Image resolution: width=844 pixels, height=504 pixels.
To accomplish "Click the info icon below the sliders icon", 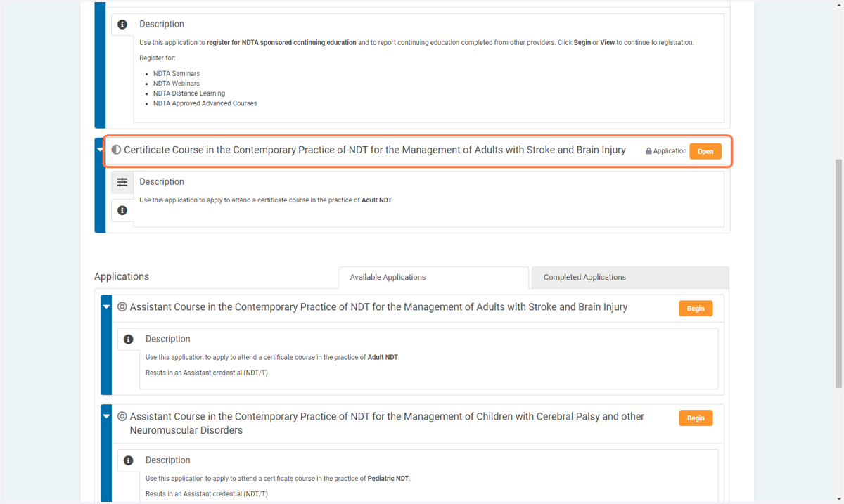I will click(122, 210).
